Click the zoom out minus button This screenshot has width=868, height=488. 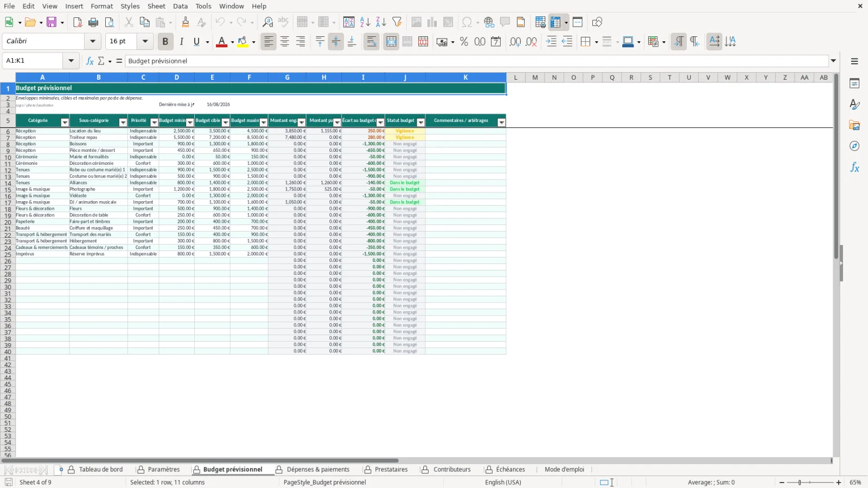(782, 483)
